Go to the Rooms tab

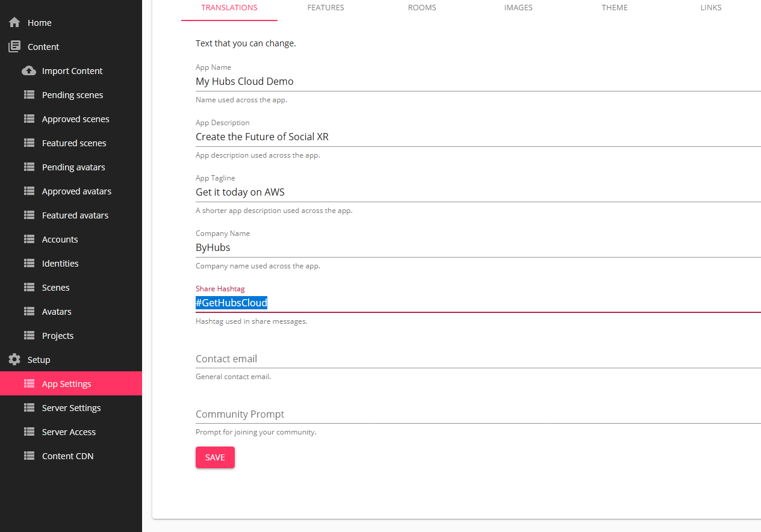click(422, 8)
